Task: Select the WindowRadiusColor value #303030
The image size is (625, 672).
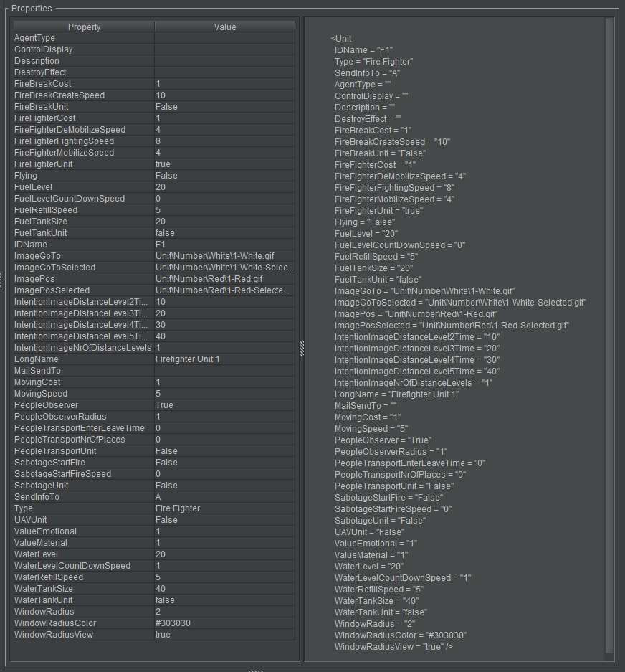Action: point(224,623)
